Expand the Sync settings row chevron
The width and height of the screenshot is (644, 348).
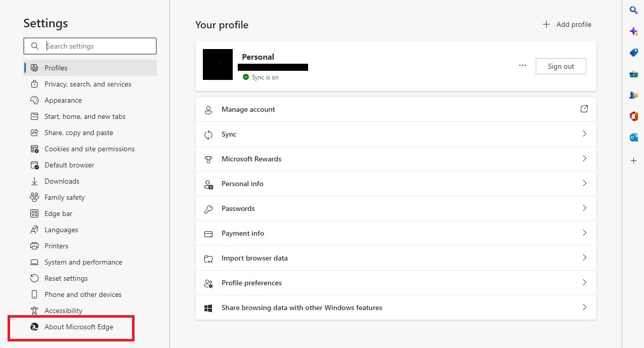(x=584, y=134)
